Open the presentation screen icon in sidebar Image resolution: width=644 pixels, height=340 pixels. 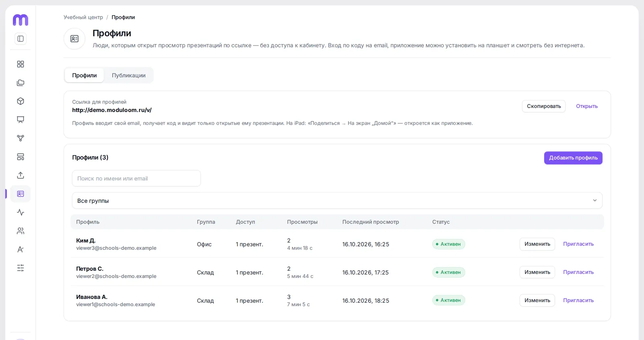(x=21, y=120)
